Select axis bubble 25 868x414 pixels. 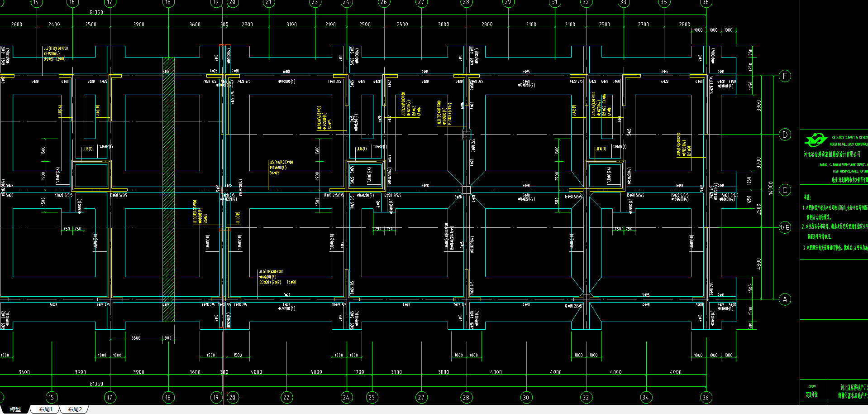(372, 398)
